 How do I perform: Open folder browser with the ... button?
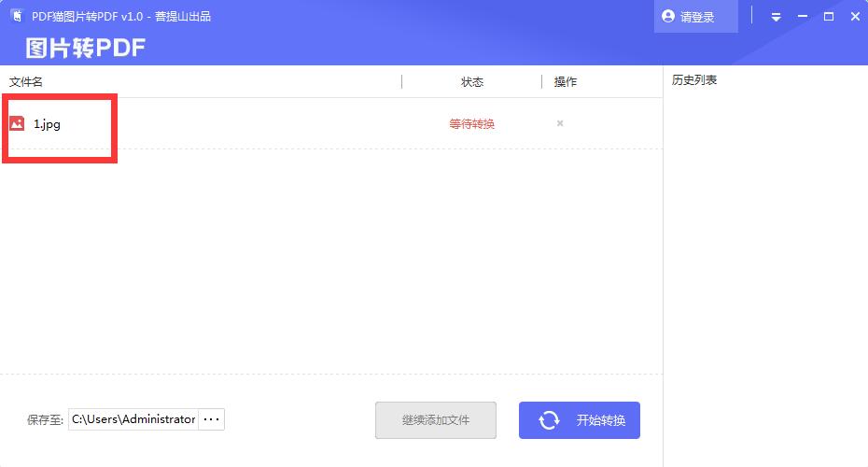(212, 419)
